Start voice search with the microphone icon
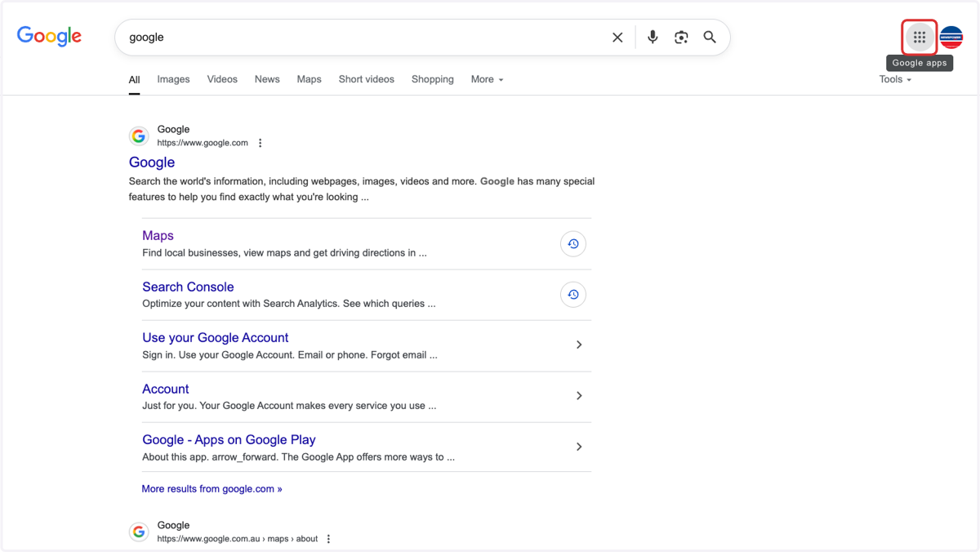Viewport: 980px width, 552px height. (x=653, y=37)
